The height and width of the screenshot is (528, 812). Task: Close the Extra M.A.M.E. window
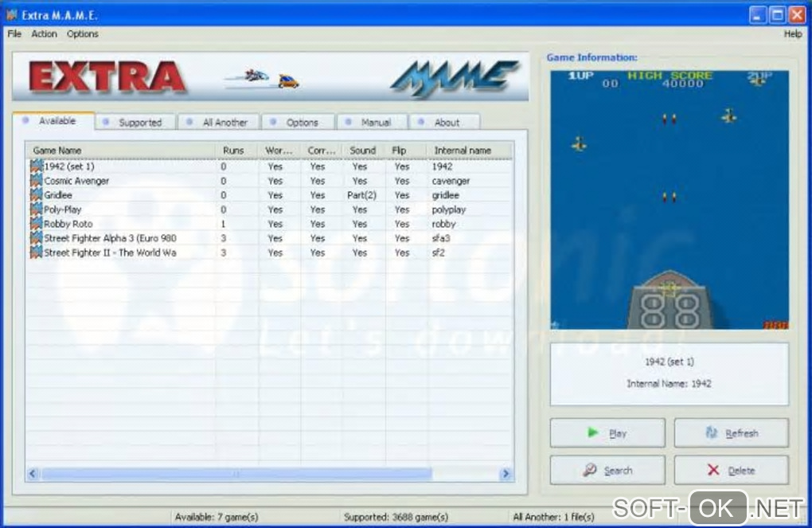797,15
